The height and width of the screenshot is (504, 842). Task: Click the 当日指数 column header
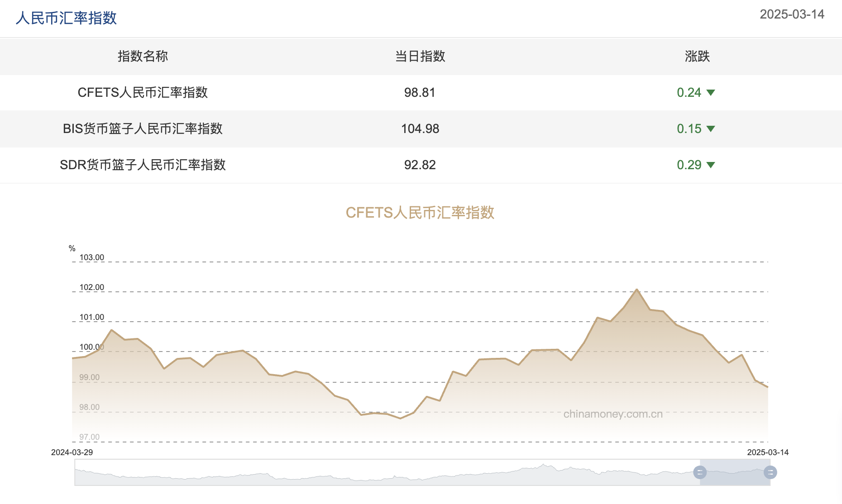coord(420,57)
